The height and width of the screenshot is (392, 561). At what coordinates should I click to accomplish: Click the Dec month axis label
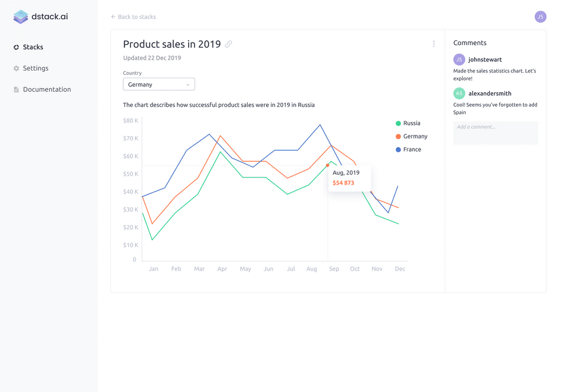(x=400, y=269)
